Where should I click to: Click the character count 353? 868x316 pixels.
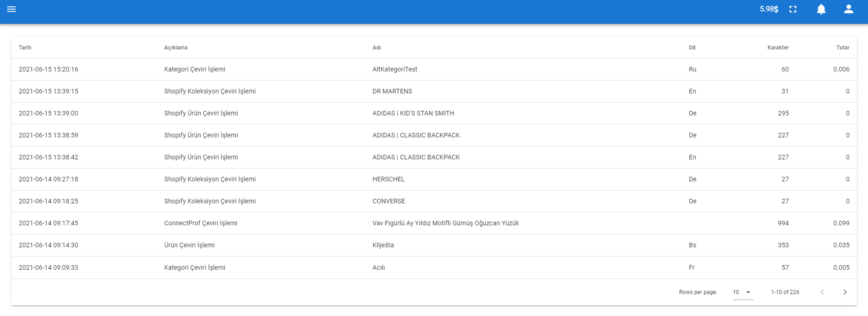pyautogui.click(x=783, y=245)
